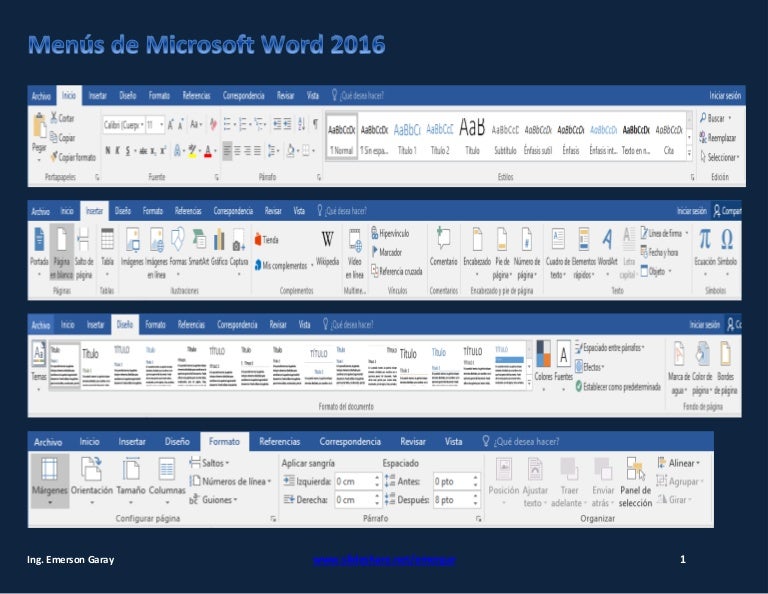Click the Izquierda indent input field
The width and height of the screenshot is (768, 594).
pyautogui.click(x=352, y=481)
